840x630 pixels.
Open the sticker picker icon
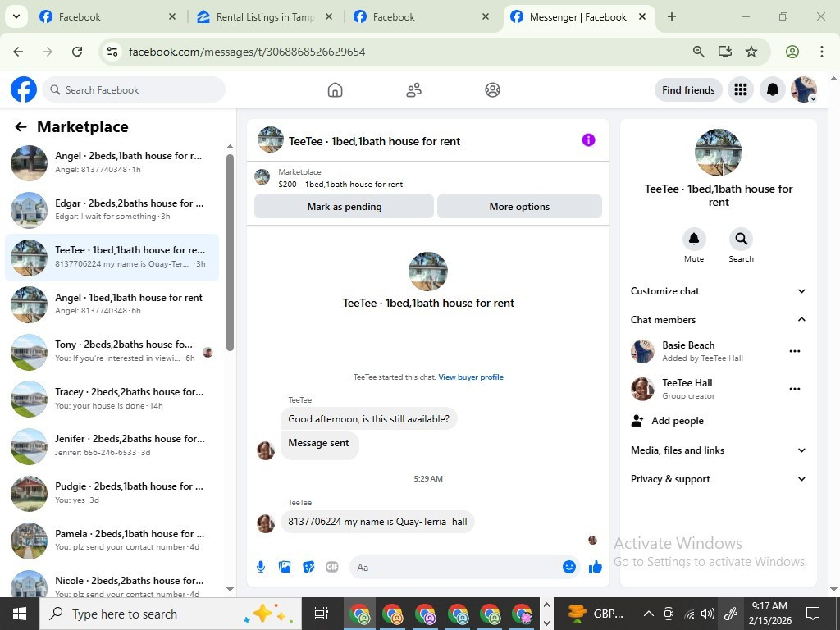coord(308,567)
